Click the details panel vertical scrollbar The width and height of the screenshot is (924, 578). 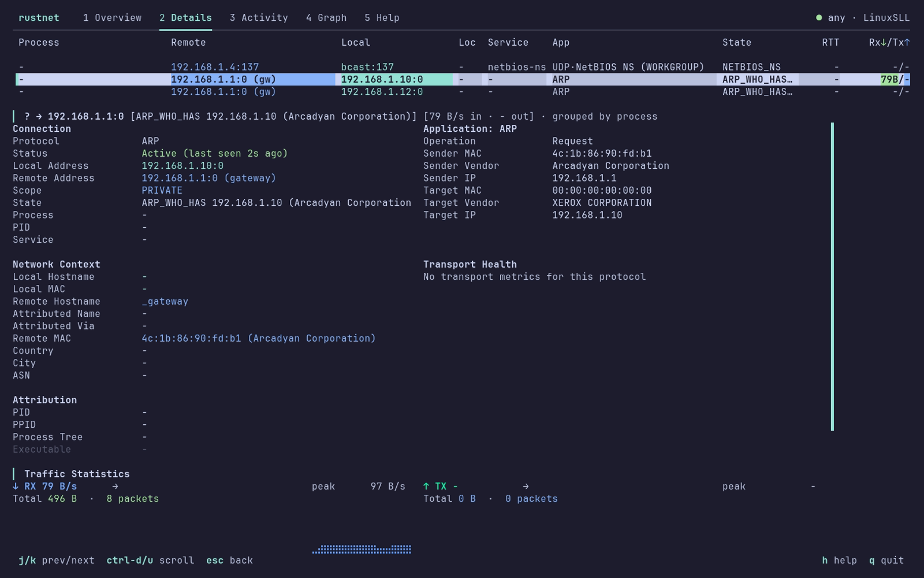(832, 276)
